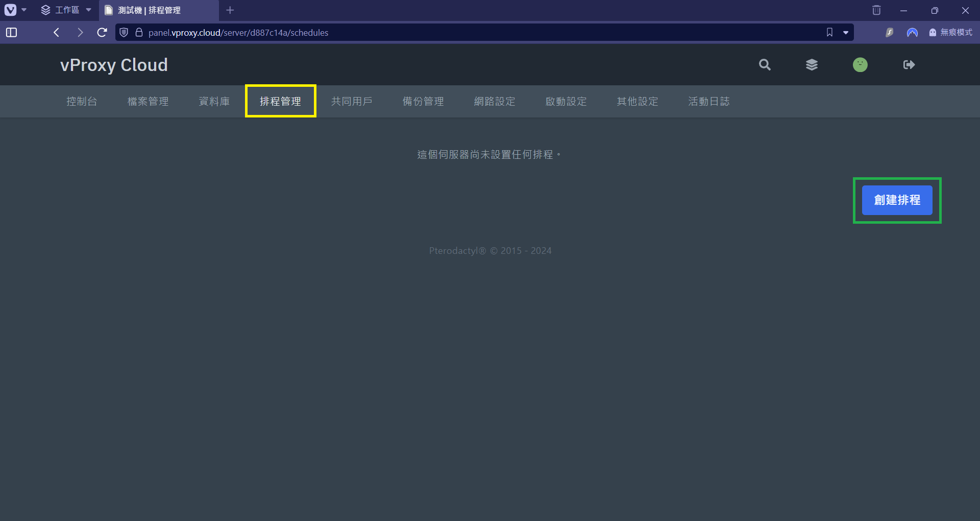Viewport: 980px width, 521px height.
Task: Open the closed tabs trash icon
Action: tap(876, 10)
